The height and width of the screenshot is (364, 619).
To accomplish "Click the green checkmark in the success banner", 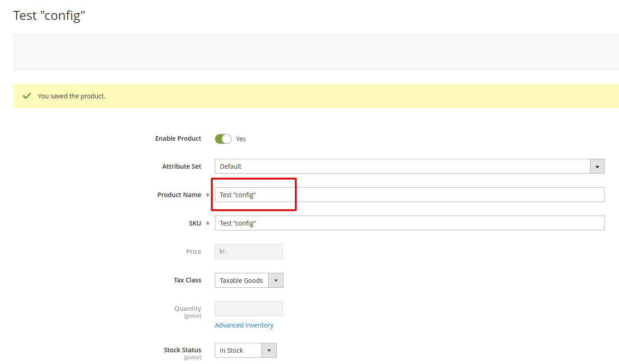I will [x=26, y=96].
